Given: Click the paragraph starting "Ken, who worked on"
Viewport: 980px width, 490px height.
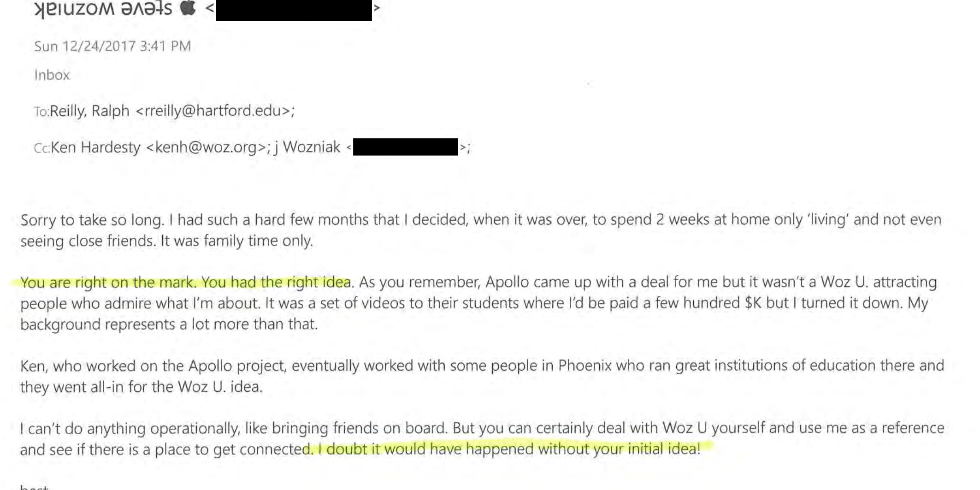Looking at the screenshot, I should [x=482, y=376].
